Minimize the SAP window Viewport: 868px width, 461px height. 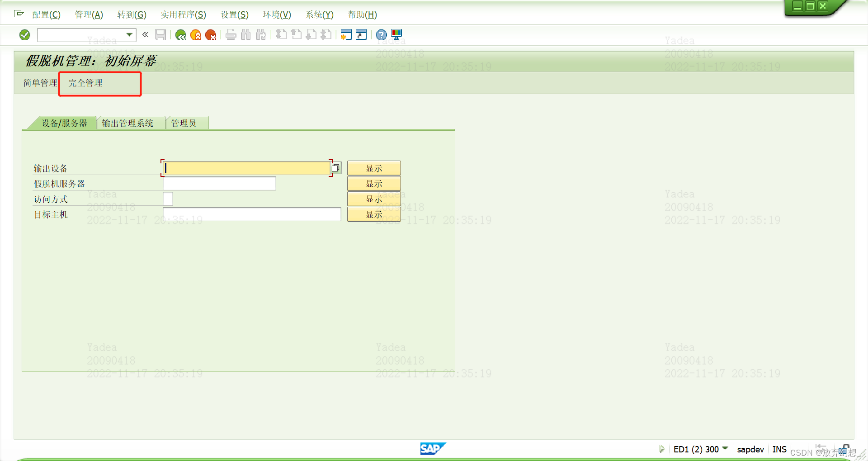(798, 6)
